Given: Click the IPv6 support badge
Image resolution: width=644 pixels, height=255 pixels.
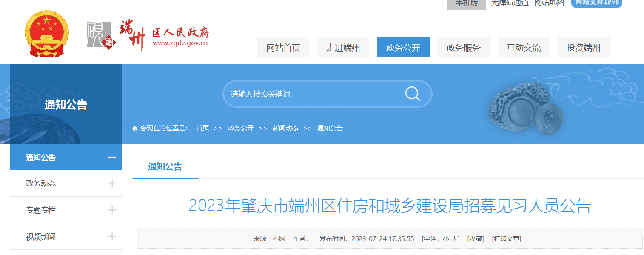Looking at the screenshot, I should (596, 3).
